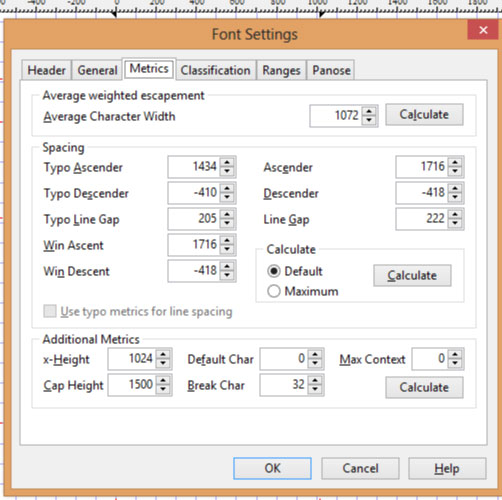Increase the x-Height value
Image resolution: width=502 pixels, height=500 pixels.
point(163,355)
